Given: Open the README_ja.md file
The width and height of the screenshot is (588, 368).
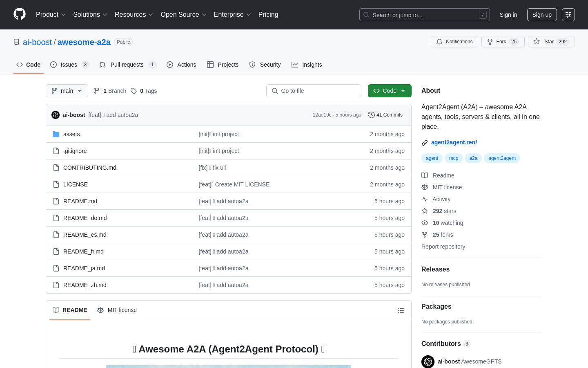Looking at the screenshot, I should pyautogui.click(x=84, y=268).
